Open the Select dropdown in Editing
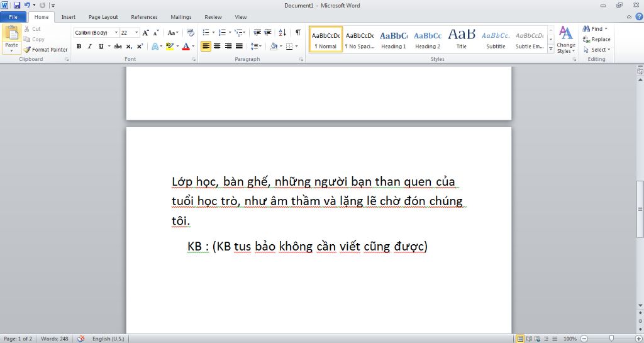The height and width of the screenshot is (343, 644). 596,50
